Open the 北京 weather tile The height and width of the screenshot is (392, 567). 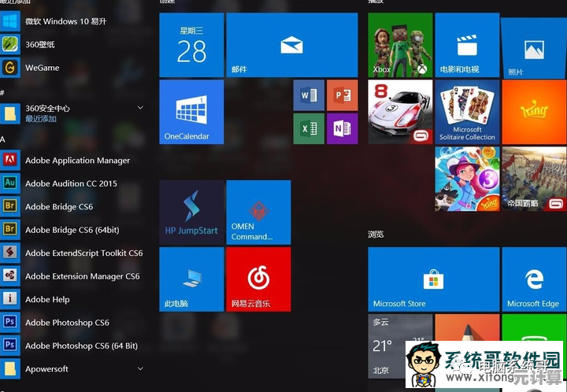400,346
